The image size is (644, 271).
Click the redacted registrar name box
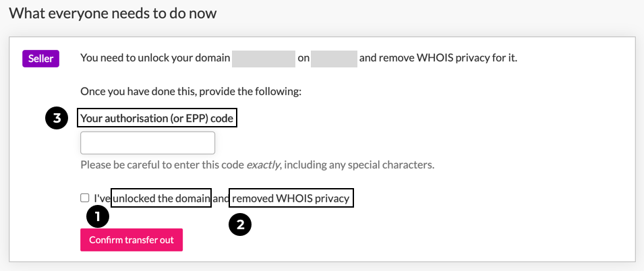pos(334,59)
